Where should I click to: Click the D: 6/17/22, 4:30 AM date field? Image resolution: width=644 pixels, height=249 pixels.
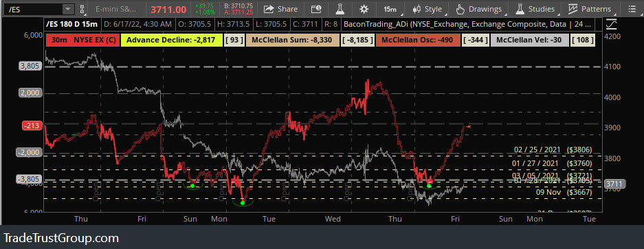click(138, 24)
